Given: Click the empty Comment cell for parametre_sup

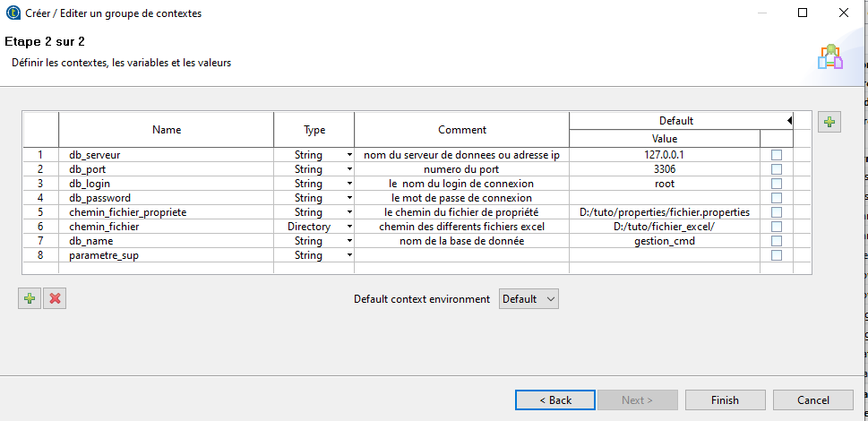Looking at the screenshot, I should (x=462, y=255).
